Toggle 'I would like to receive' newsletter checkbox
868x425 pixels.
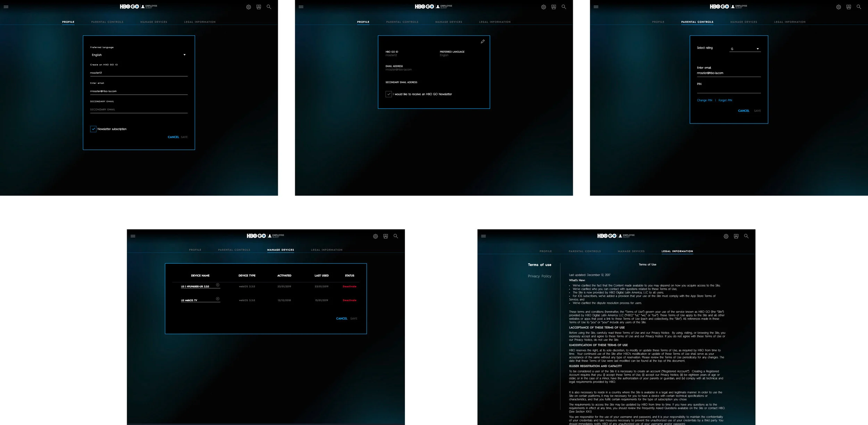click(x=389, y=94)
